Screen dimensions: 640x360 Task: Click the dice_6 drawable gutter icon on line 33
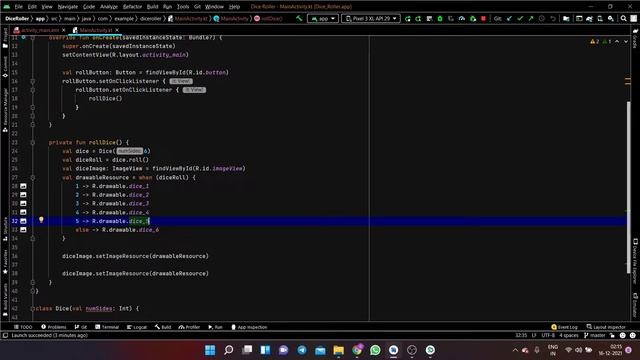pyautogui.click(x=23, y=230)
